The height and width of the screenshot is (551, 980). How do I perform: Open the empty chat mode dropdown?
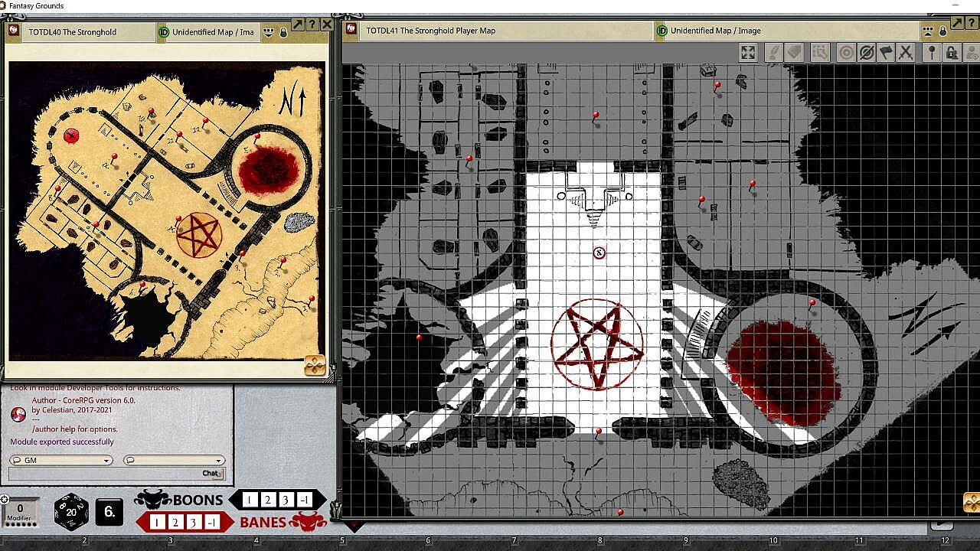click(174, 461)
